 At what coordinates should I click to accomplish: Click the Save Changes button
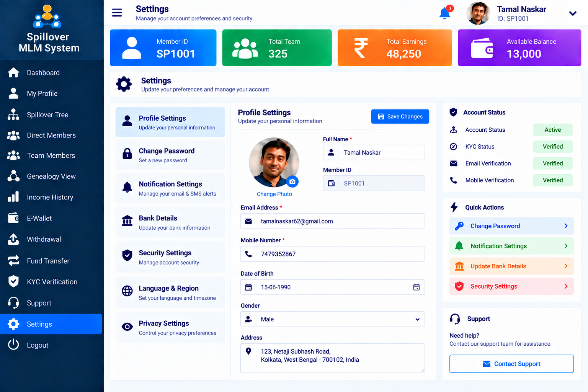point(400,116)
